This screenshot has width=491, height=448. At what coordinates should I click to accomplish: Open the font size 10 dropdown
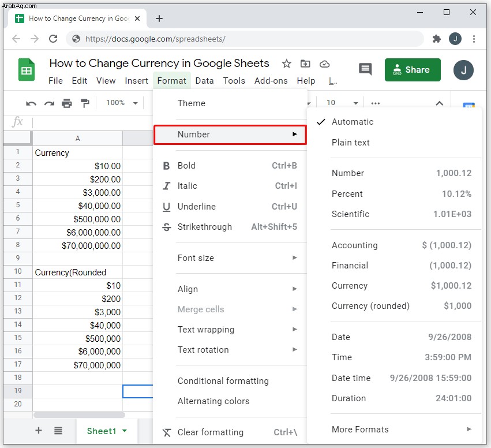pyautogui.click(x=342, y=103)
